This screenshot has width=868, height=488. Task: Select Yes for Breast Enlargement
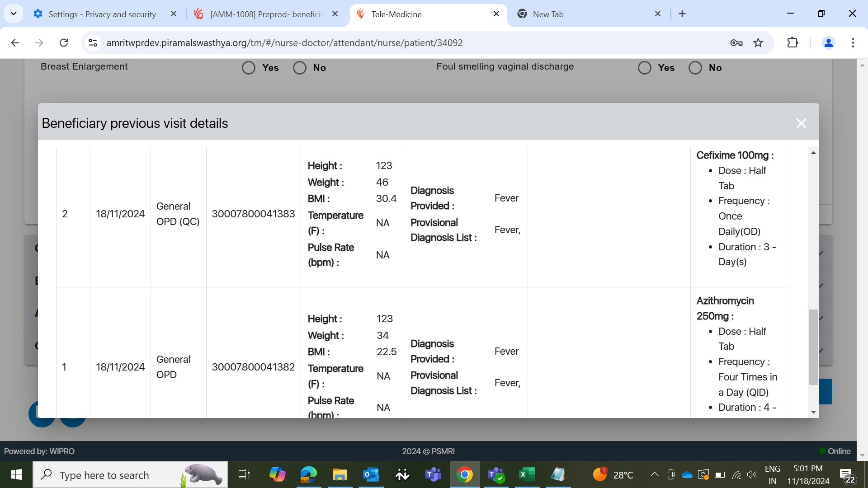coord(249,68)
